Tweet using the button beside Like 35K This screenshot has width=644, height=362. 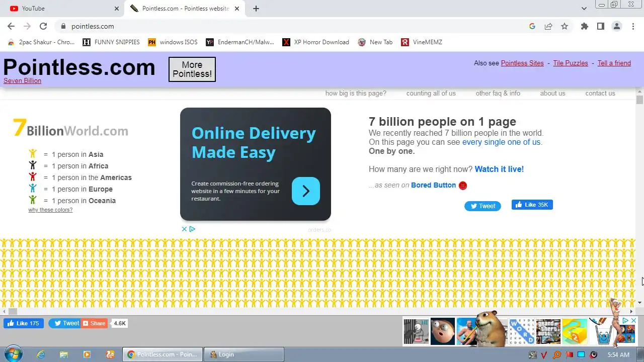click(482, 206)
